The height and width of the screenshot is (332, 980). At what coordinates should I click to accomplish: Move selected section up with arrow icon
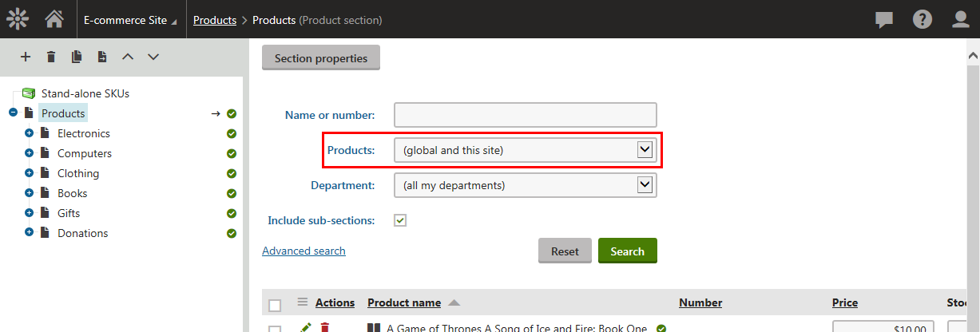(x=128, y=57)
